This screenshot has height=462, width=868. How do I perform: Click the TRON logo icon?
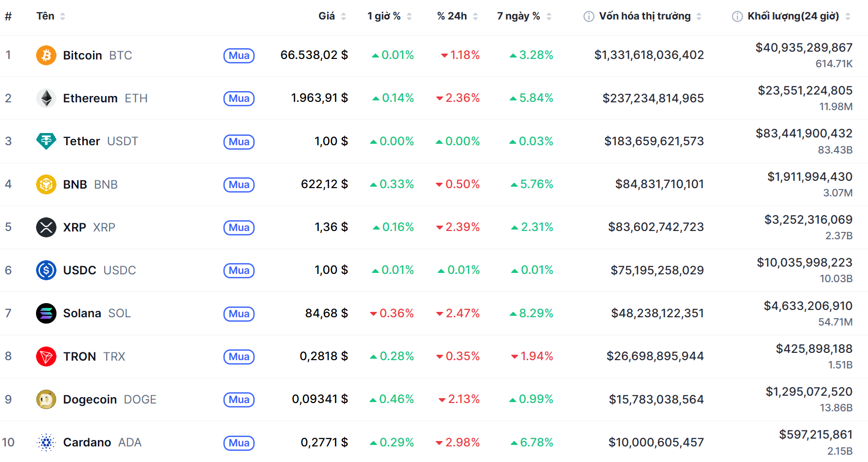pyautogui.click(x=46, y=356)
